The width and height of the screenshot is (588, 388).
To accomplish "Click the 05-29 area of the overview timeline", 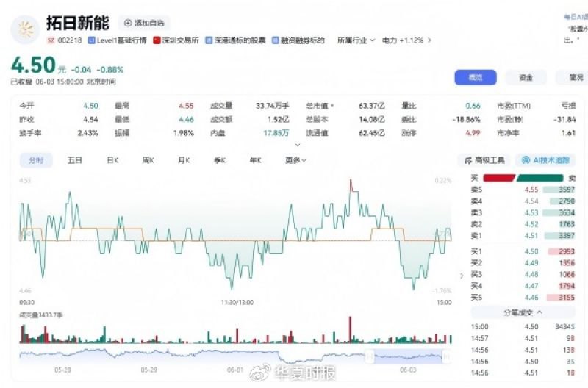I will click(x=149, y=370).
